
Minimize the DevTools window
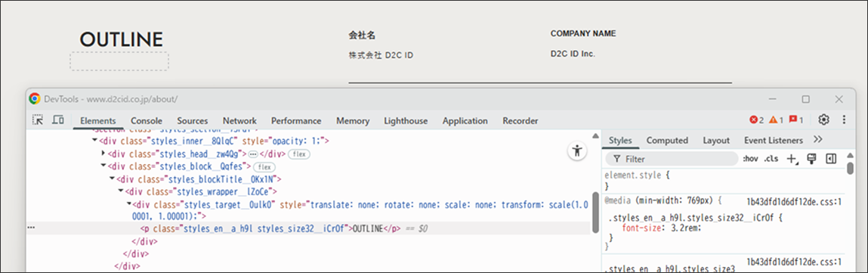(773, 99)
